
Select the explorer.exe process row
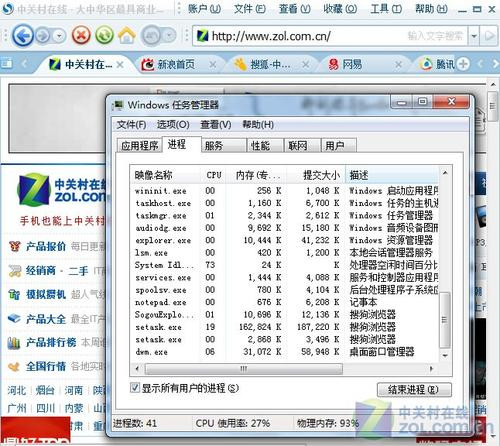pyautogui.click(x=285, y=240)
